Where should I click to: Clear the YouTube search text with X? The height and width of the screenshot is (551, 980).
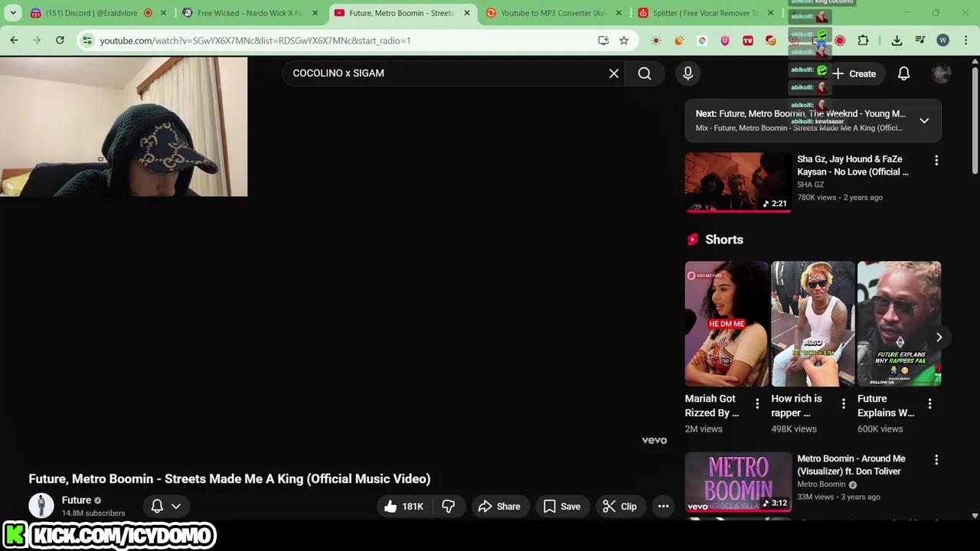pos(614,73)
